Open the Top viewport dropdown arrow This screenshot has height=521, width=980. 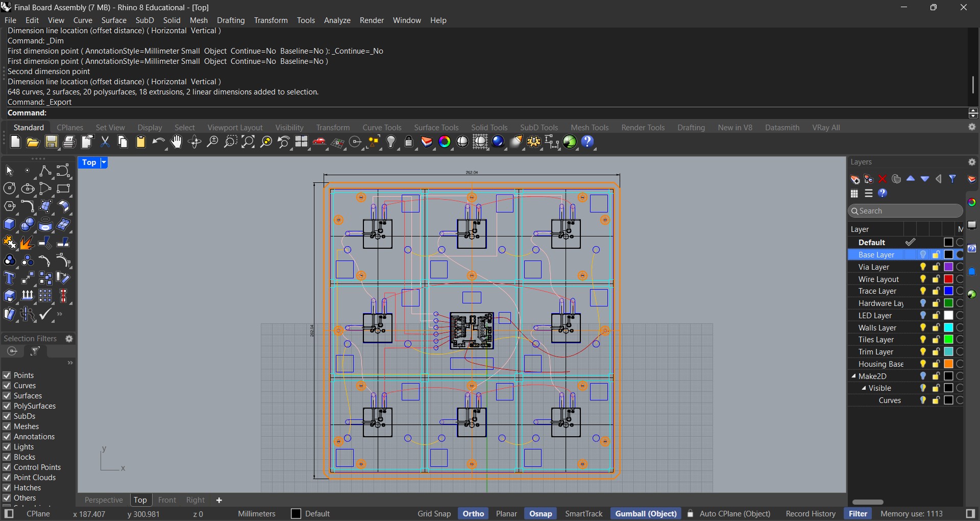tap(104, 162)
